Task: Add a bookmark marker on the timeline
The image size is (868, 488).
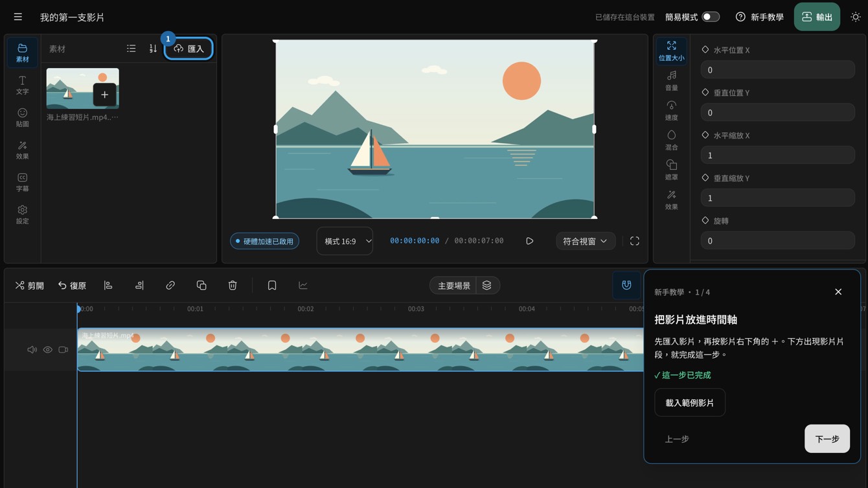Action: point(272,285)
